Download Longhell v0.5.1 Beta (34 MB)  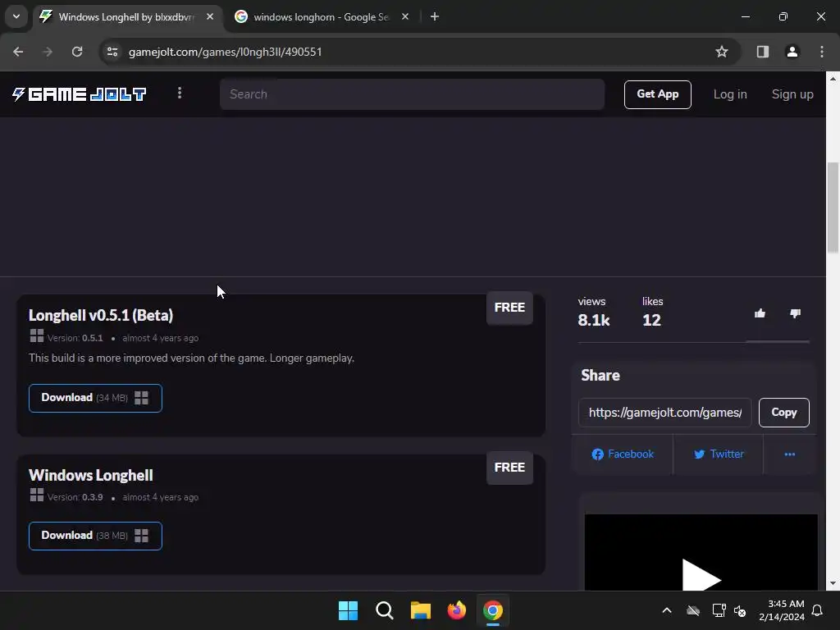(95, 398)
